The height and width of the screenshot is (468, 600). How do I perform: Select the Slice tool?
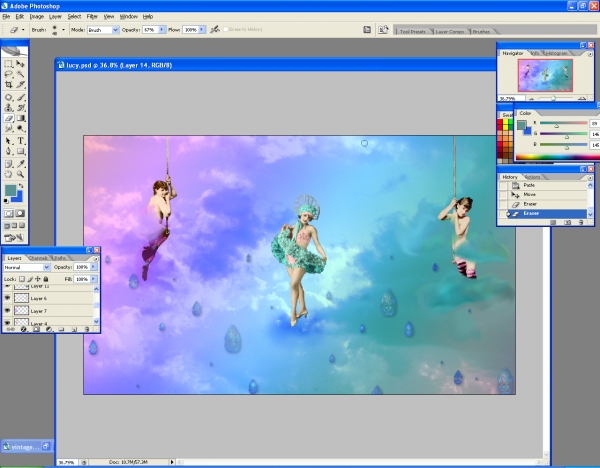point(21,85)
